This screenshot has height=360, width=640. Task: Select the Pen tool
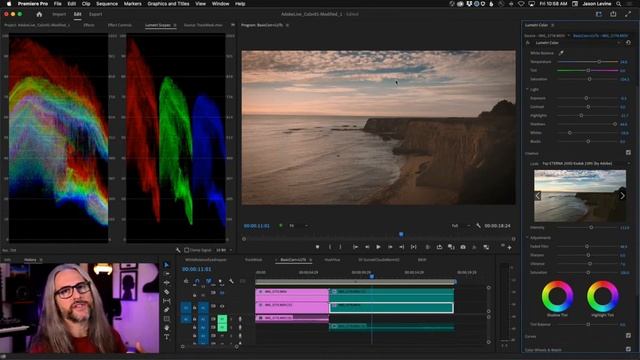coord(167,310)
